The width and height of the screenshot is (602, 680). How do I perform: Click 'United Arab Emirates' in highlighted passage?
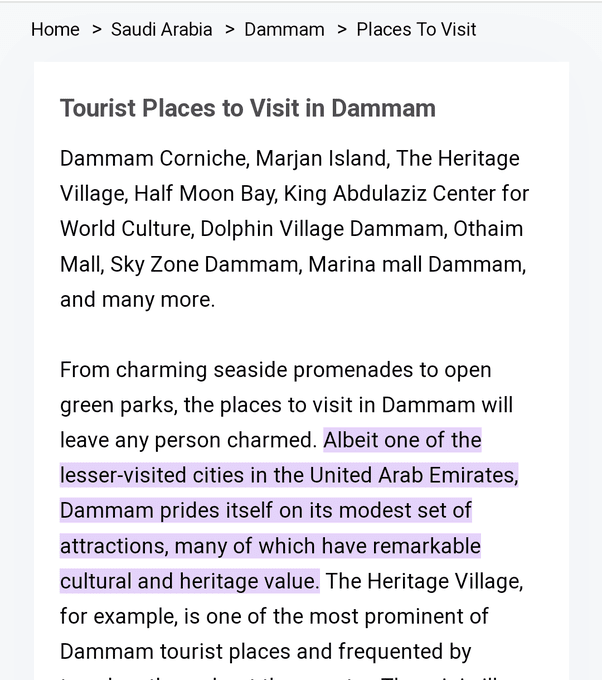click(x=412, y=475)
